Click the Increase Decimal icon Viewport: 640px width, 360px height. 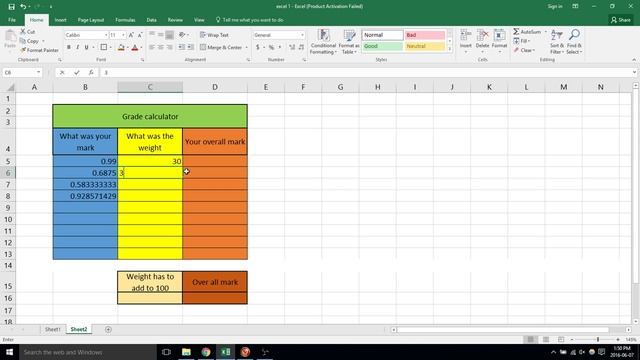click(292, 47)
